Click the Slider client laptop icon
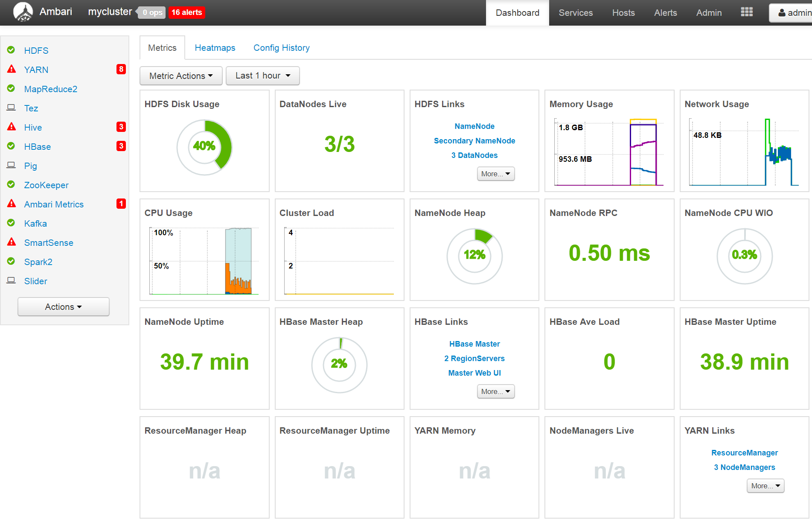Viewport: 812px width, 528px height. tap(11, 280)
